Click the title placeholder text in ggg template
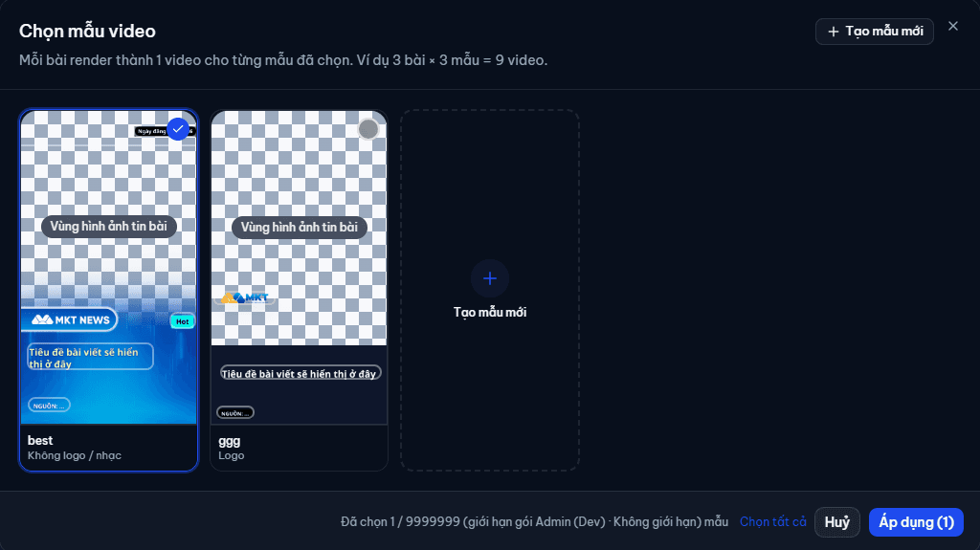 click(x=299, y=374)
